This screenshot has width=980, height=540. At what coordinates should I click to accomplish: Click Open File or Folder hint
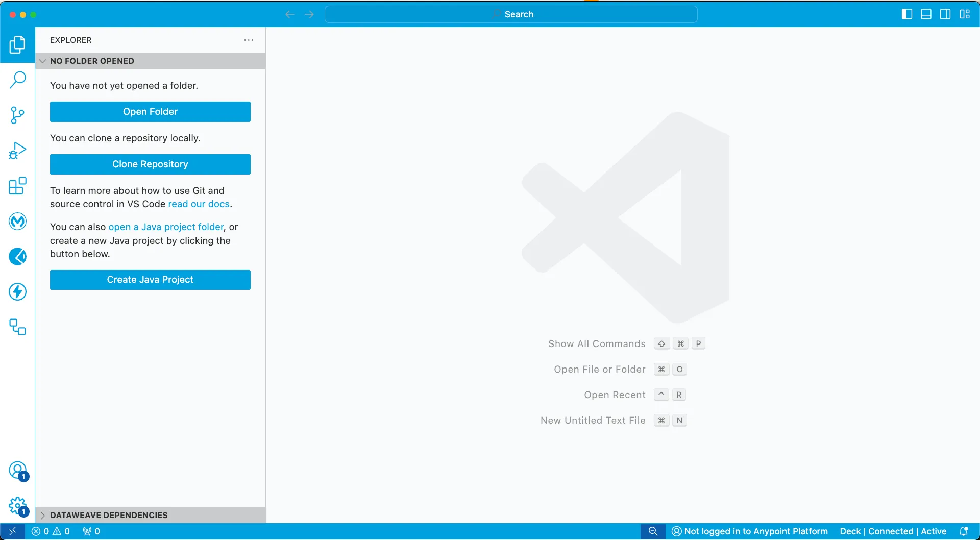tap(600, 370)
